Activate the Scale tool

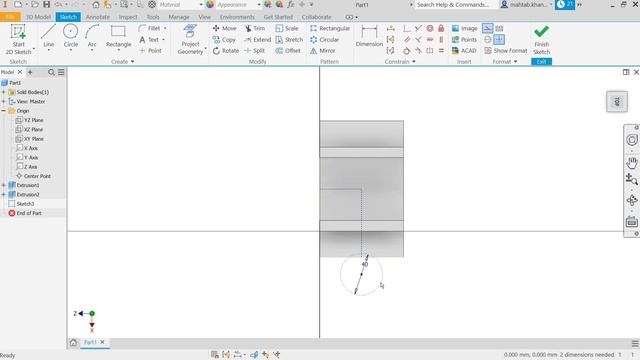pos(287,28)
